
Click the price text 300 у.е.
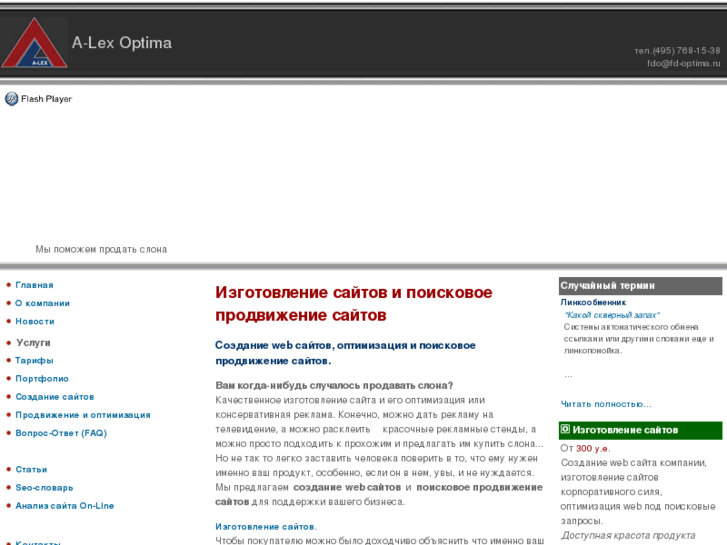(593, 449)
